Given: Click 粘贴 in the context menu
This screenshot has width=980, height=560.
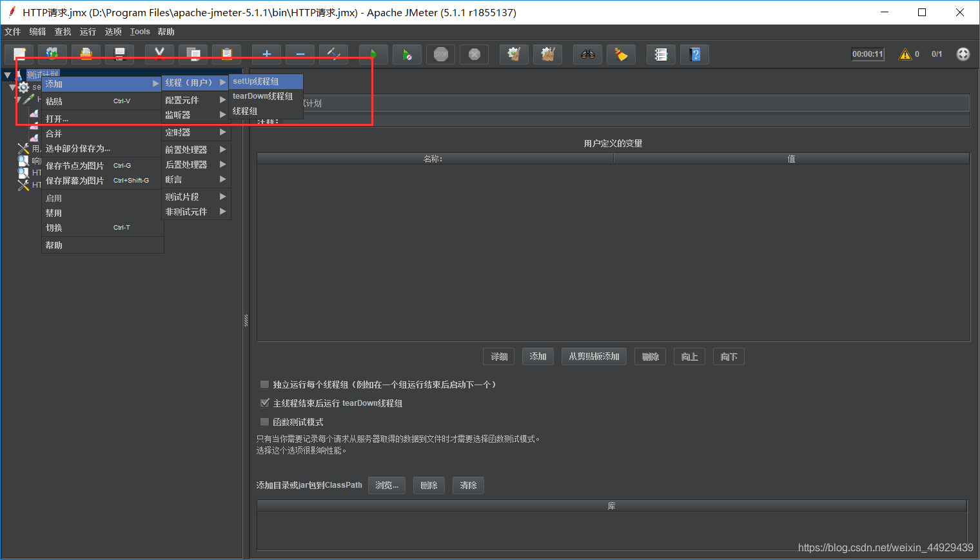Looking at the screenshot, I should pos(102,101).
